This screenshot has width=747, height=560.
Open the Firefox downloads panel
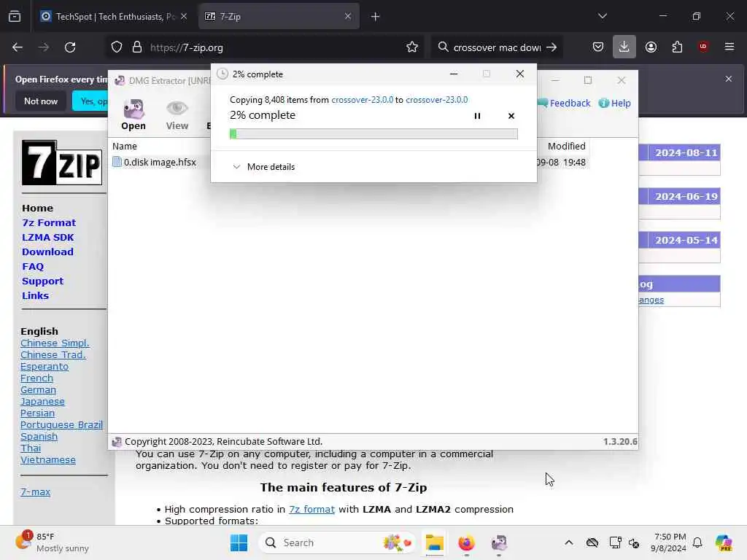624,47
